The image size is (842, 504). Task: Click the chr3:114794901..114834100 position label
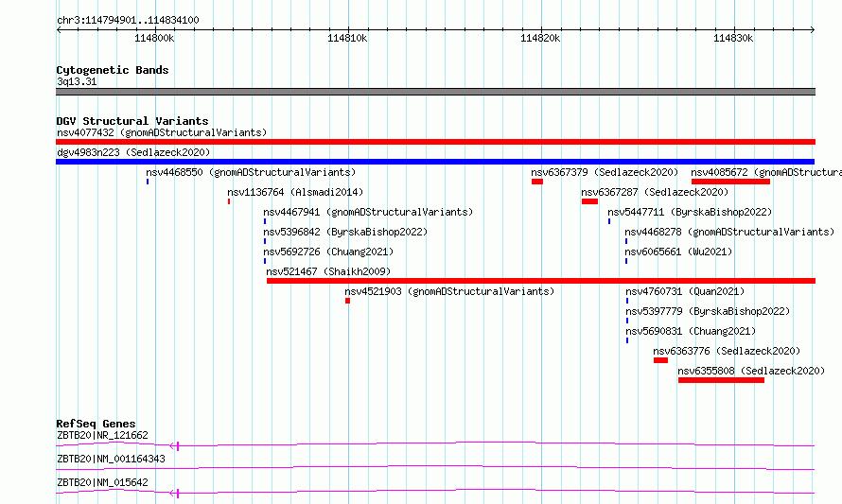(128, 20)
